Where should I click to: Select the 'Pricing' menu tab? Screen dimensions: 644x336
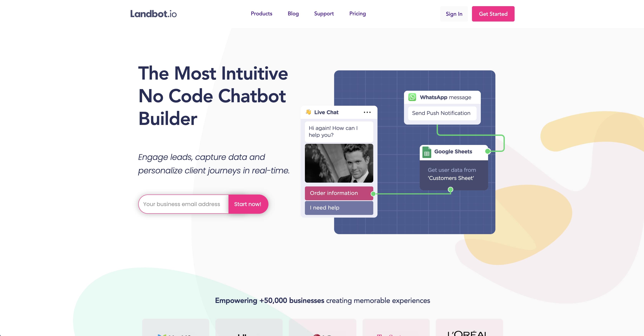tap(357, 14)
